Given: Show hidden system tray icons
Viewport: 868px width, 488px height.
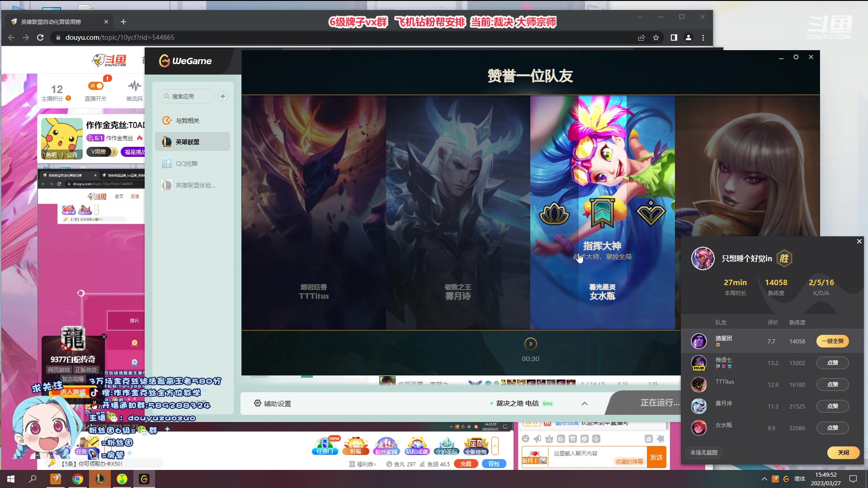Looking at the screenshot, I should coord(764,479).
